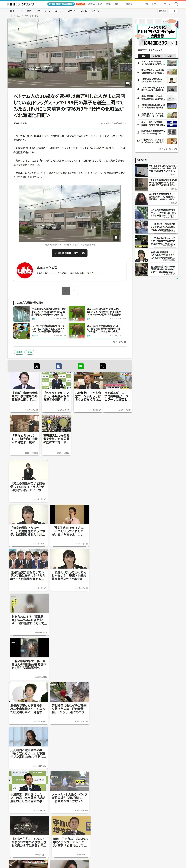186x868 pixels.
Task: Share article on X (Twitter)
Action: pyautogui.click(x=37, y=366)
